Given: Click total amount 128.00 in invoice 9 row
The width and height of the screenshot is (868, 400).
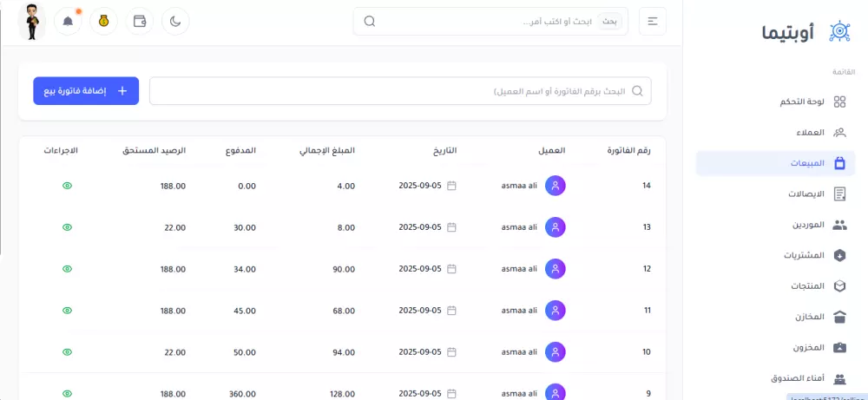Looking at the screenshot, I should 341,393.
